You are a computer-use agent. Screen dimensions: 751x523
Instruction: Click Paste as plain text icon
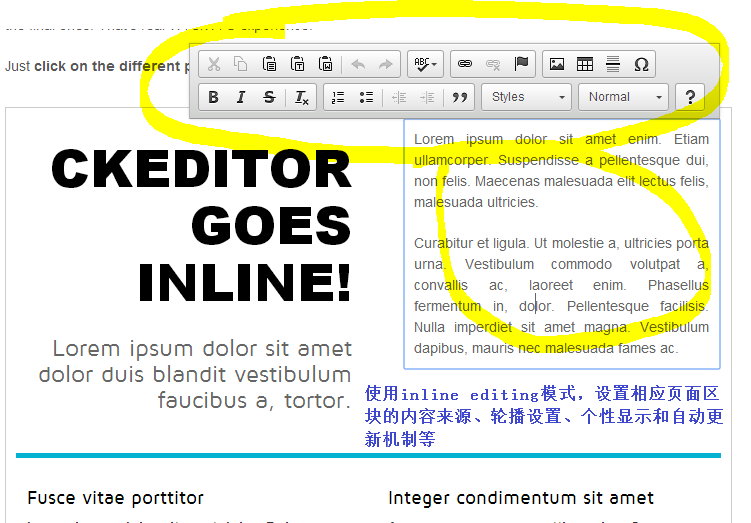point(297,64)
